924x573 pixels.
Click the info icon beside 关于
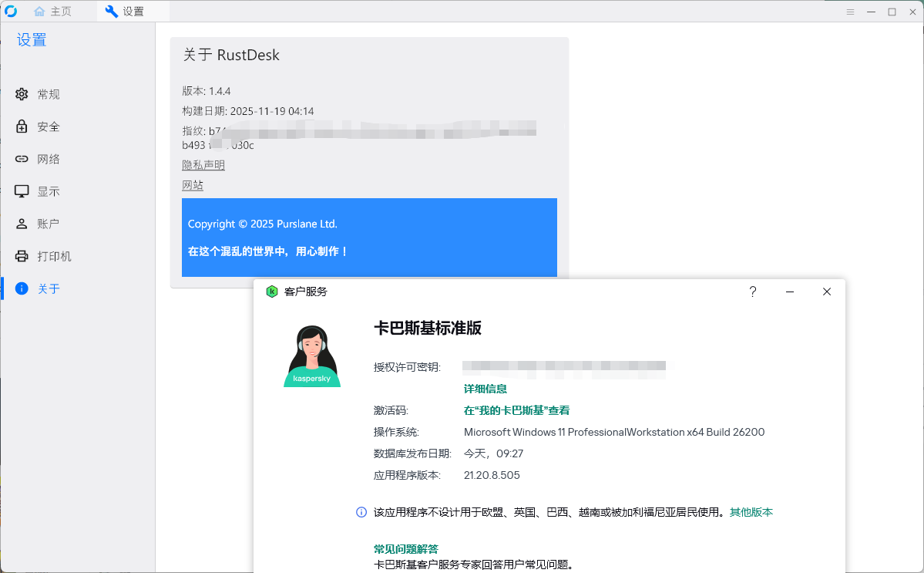pos(22,288)
